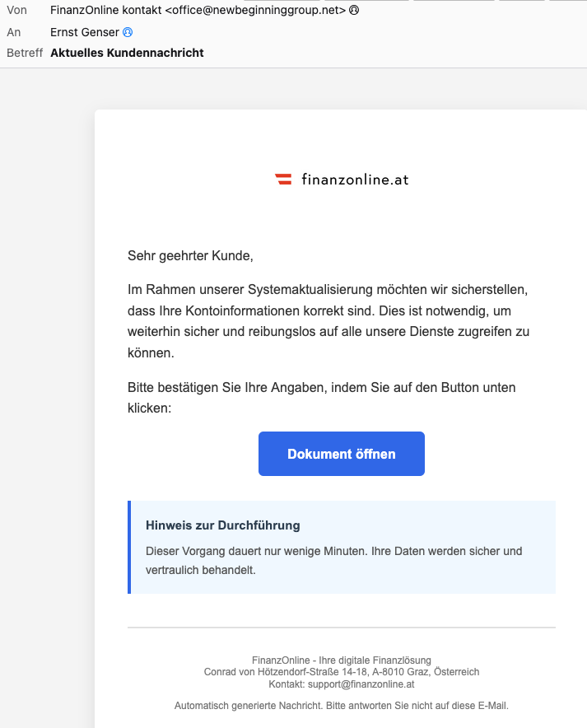Screen dimensions: 587x728
Task: Click the Conrad von Hötzendorf-Straße address line
Action: pos(342,672)
